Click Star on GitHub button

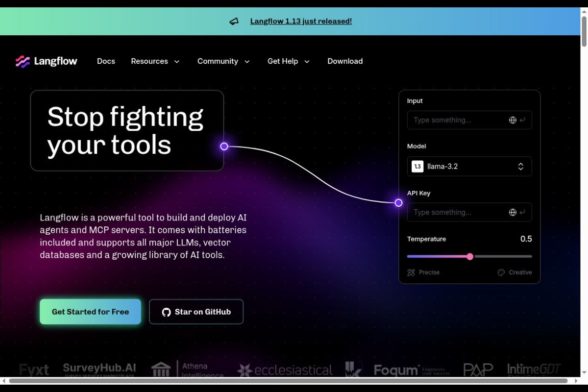(x=196, y=312)
